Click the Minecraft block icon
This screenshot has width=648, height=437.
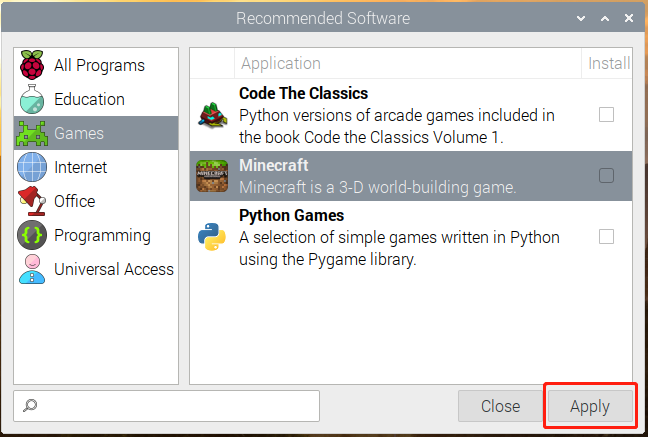[x=212, y=176]
